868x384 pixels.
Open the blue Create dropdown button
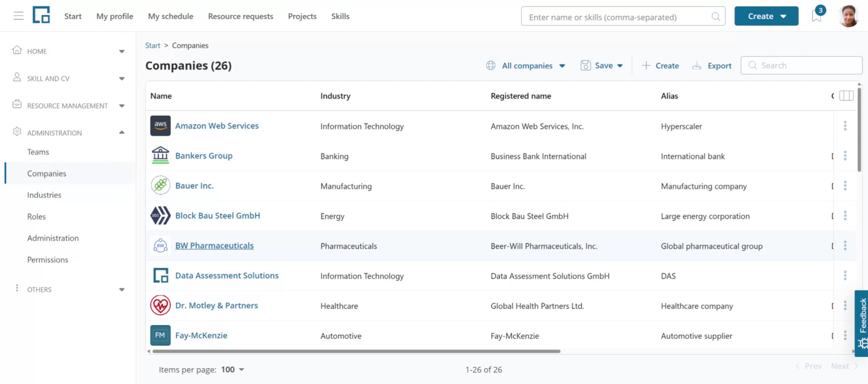point(766,16)
